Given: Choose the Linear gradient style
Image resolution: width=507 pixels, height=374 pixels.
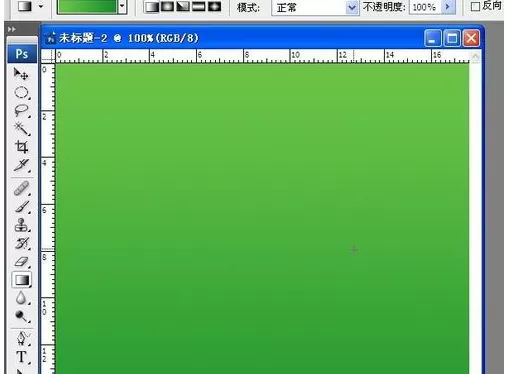Looking at the screenshot, I should click(152, 6).
